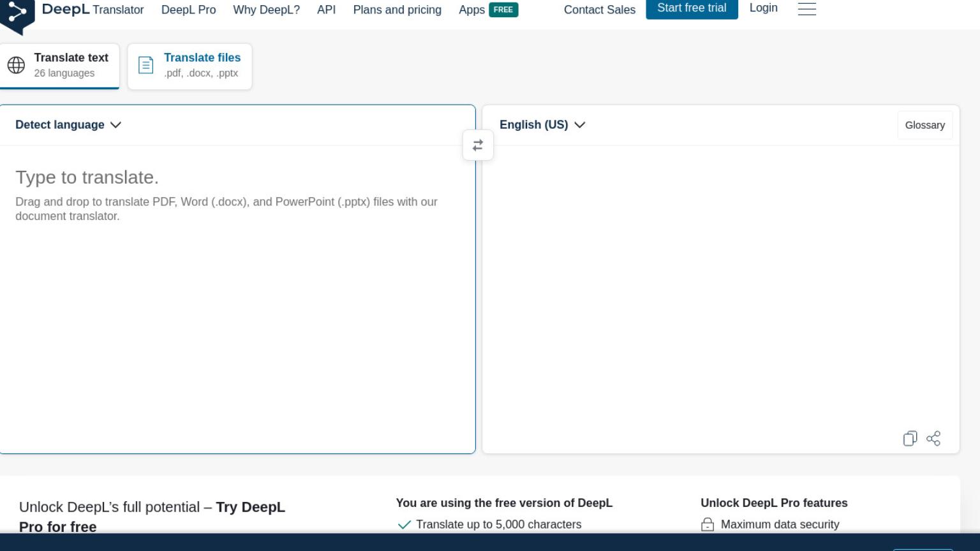
Task: Open the Why DeepL? menu item
Action: (266, 10)
